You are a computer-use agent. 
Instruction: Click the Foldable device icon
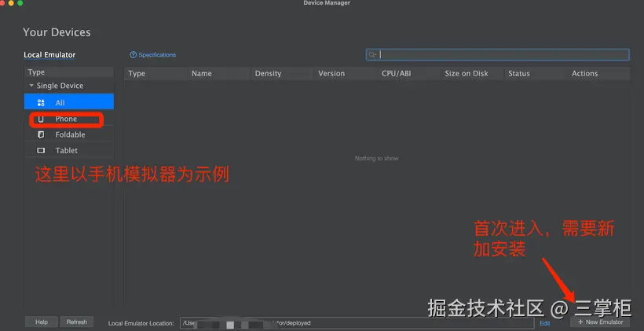41,134
